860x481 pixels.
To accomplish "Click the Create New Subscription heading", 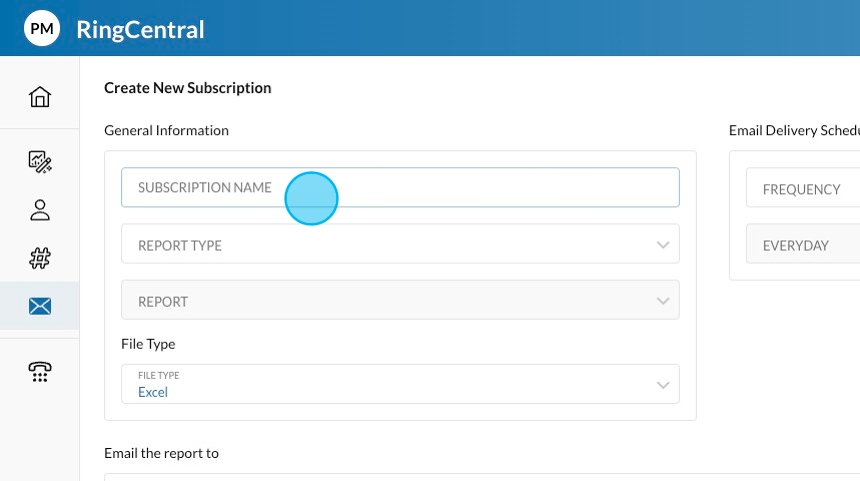I will point(187,88).
